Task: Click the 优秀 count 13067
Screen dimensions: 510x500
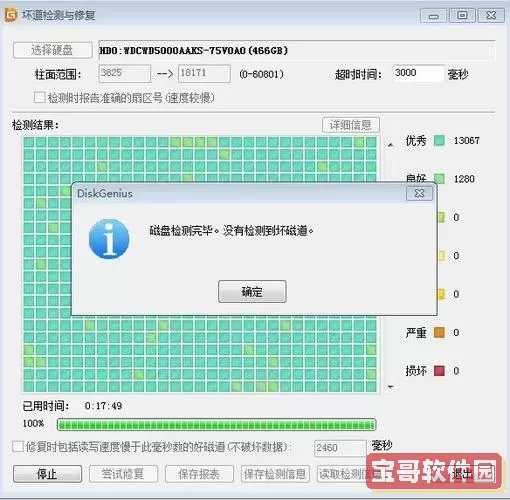Action: [x=467, y=140]
